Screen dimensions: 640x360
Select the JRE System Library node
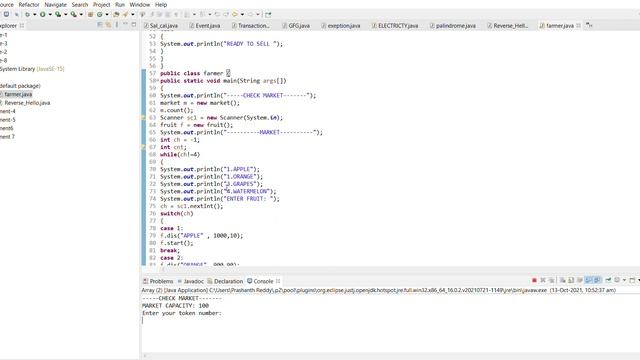[x=32, y=69]
